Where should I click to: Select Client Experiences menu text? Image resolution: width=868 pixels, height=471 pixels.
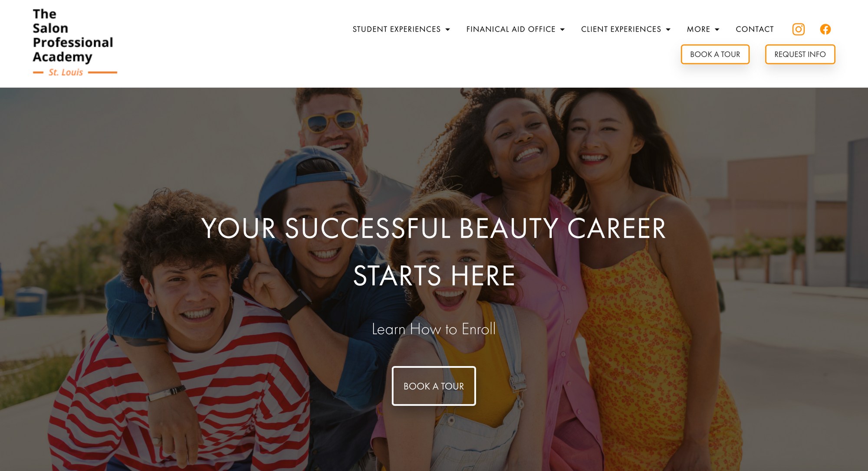coord(621,29)
